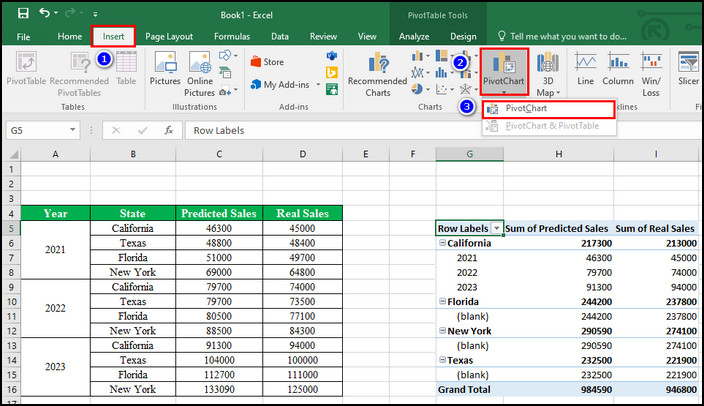Expand the My Add-ins dropdown arrow
704x406 pixels.
tap(318, 84)
